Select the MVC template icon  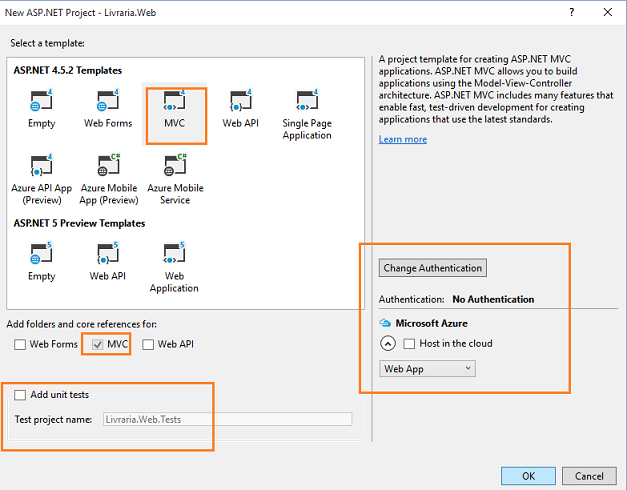click(174, 100)
